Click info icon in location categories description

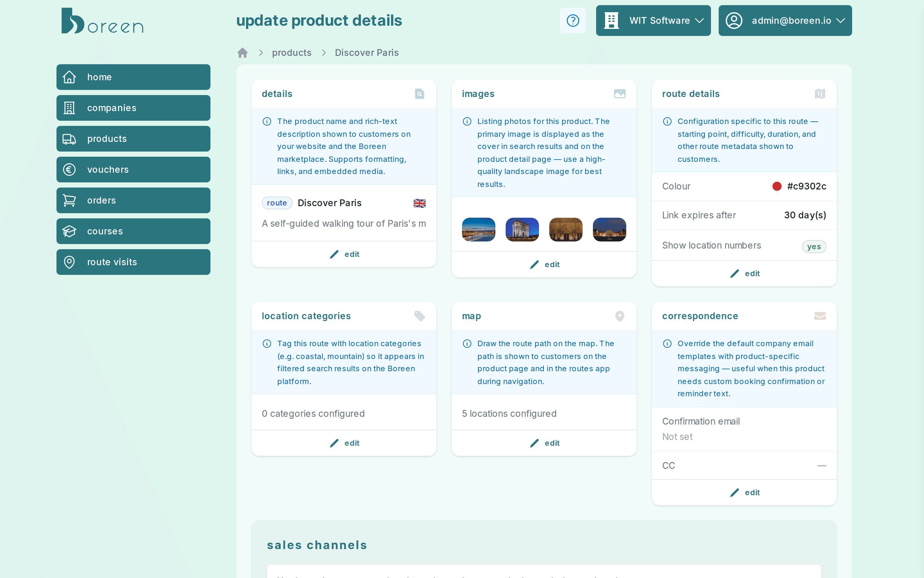coord(267,344)
